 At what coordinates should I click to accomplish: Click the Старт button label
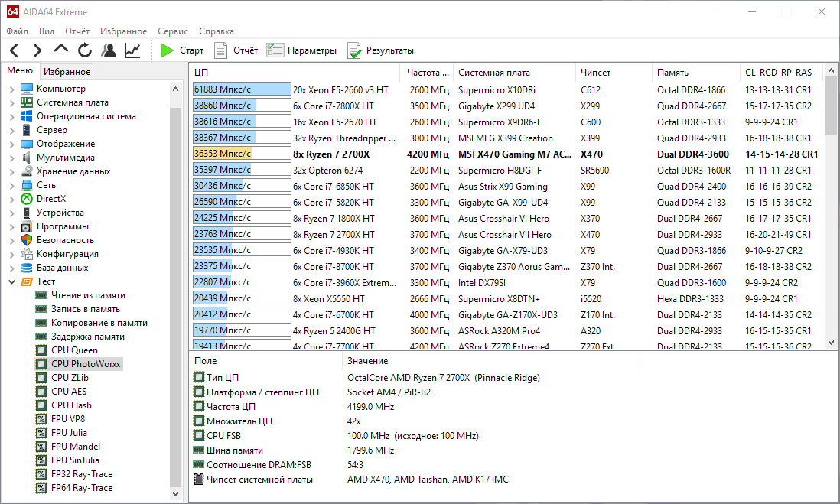click(192, 50)
